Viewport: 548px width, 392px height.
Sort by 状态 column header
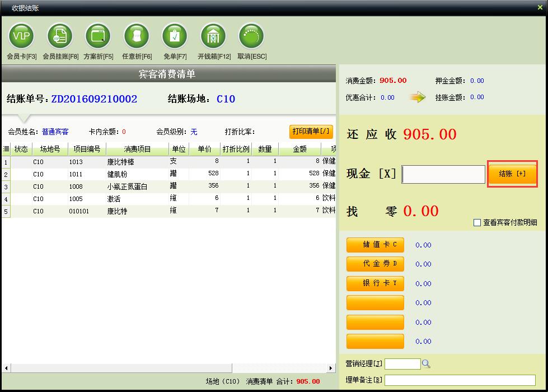pos(21,149)
